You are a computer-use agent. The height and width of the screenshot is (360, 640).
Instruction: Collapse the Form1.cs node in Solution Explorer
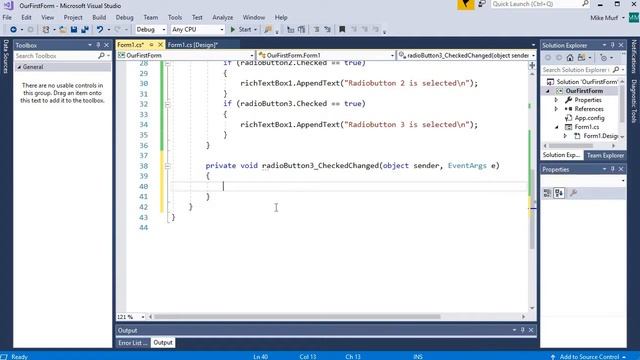tap(556, 127)
